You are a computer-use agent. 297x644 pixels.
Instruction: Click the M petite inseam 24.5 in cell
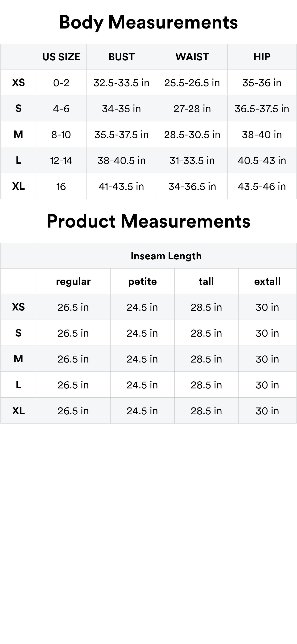click(142, 359)
